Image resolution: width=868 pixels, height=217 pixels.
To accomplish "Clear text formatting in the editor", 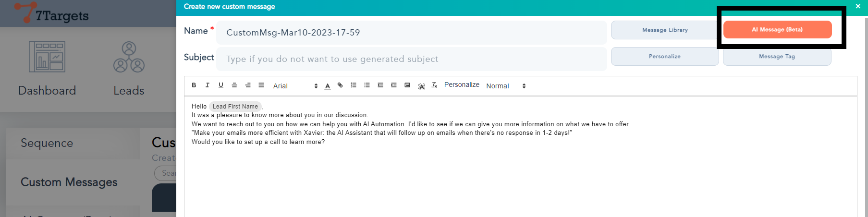I will [x=434, y=85].
